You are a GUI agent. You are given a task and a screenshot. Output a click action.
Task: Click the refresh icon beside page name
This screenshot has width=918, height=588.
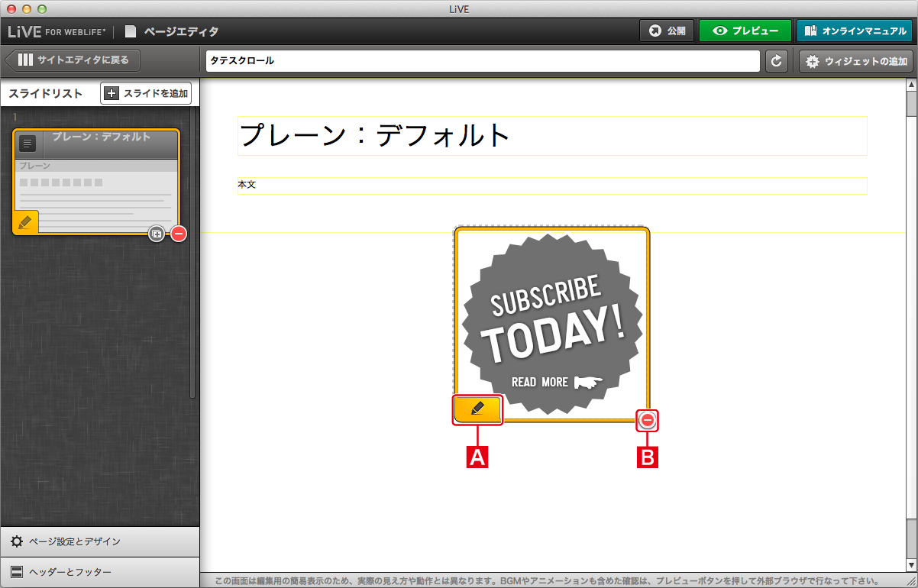coord(777,61)
